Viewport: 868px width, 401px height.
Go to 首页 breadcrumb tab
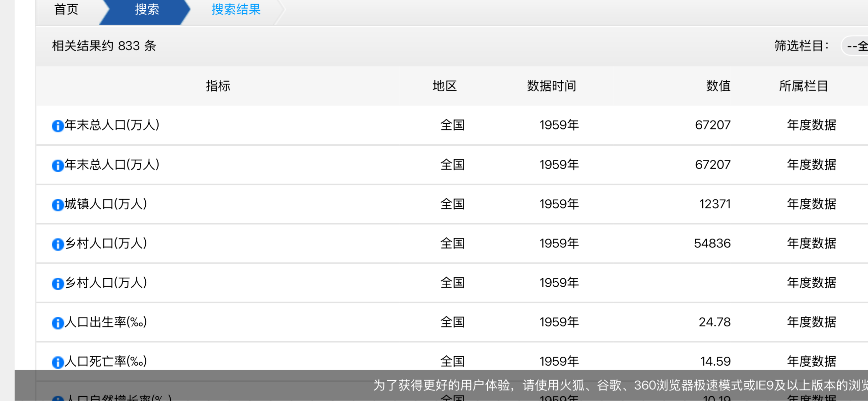pos(66,10)
